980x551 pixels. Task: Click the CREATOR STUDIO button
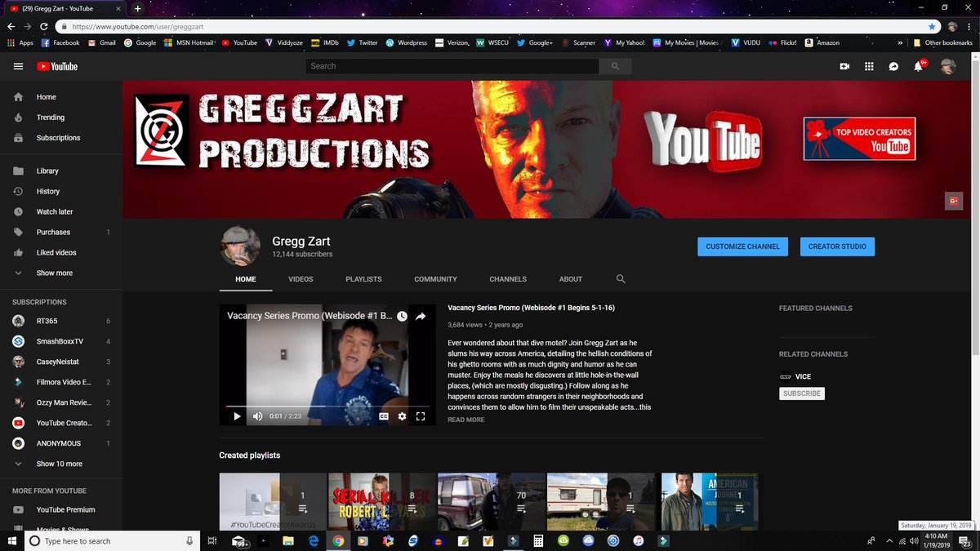click(x=837, y=247)
